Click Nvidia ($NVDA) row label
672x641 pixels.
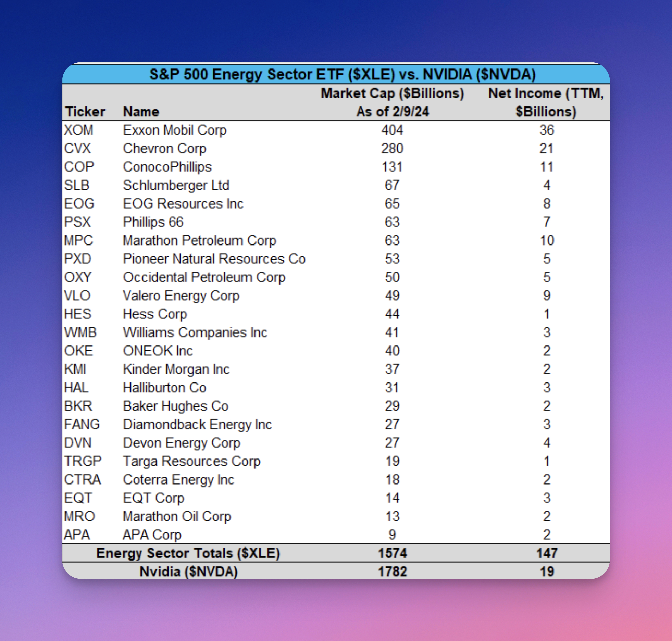tap(188, 572)
